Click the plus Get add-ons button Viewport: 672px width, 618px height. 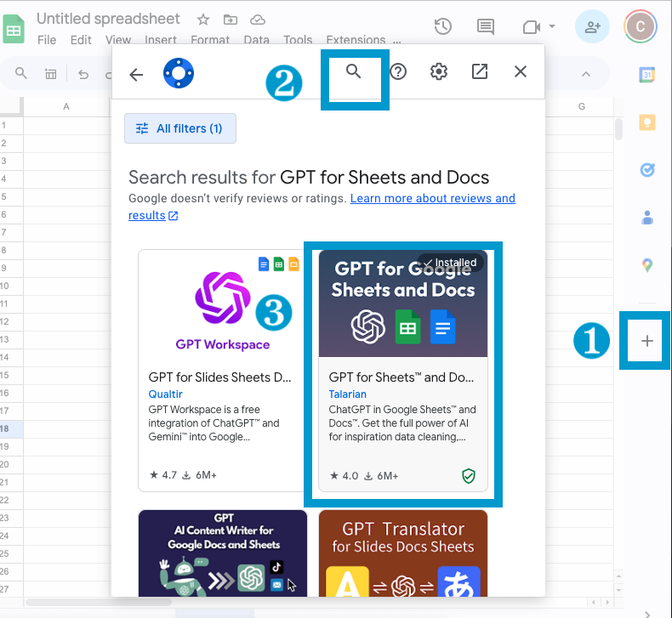(646, 341)
